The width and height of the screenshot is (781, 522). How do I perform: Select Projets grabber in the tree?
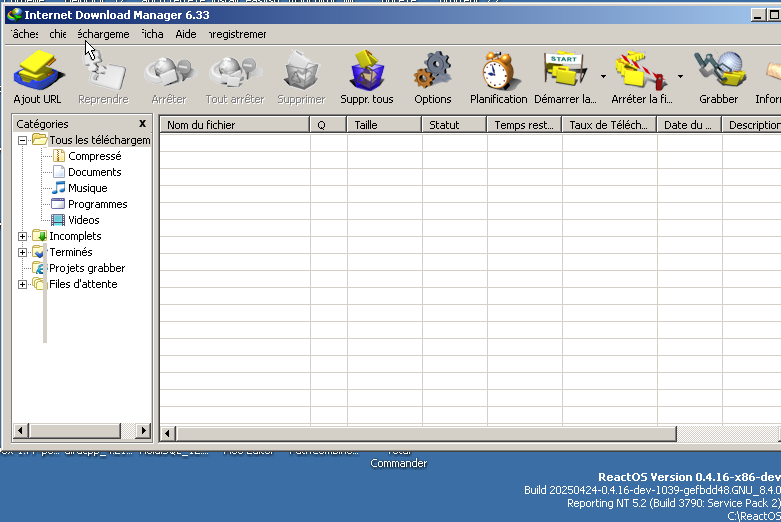click(x=87, y=268)
